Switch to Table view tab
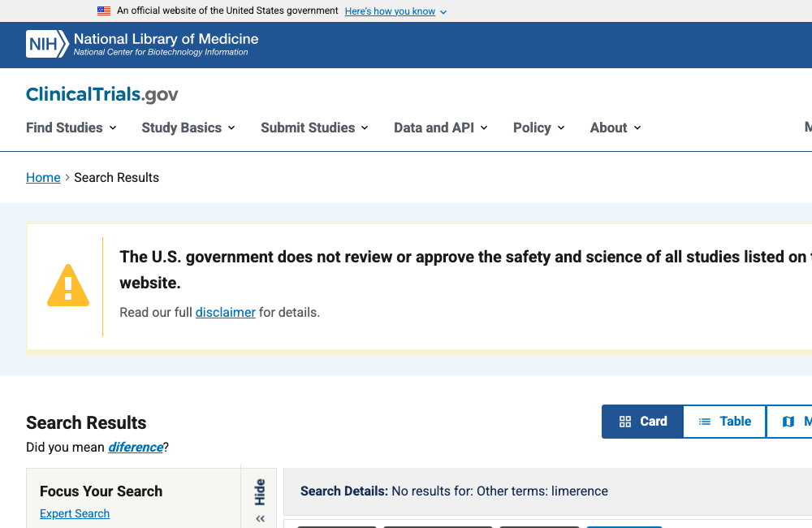The width and height of the screenshot is (812, 528). pos(724,422)
